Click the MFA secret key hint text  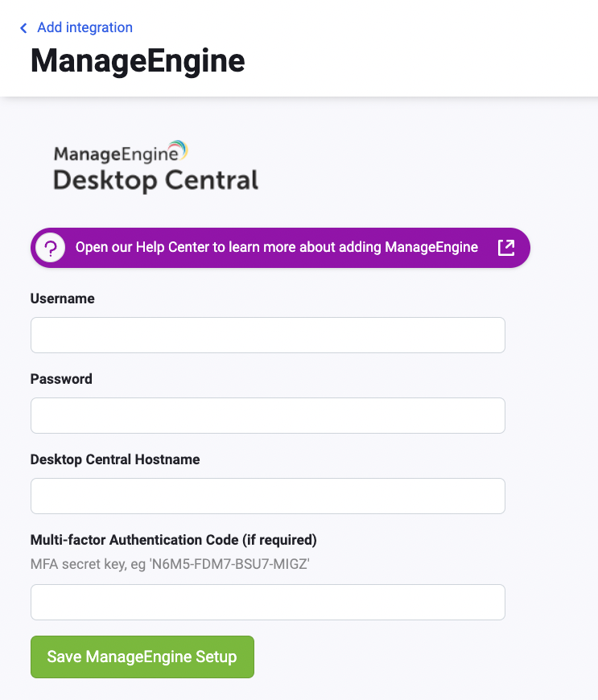169,565
